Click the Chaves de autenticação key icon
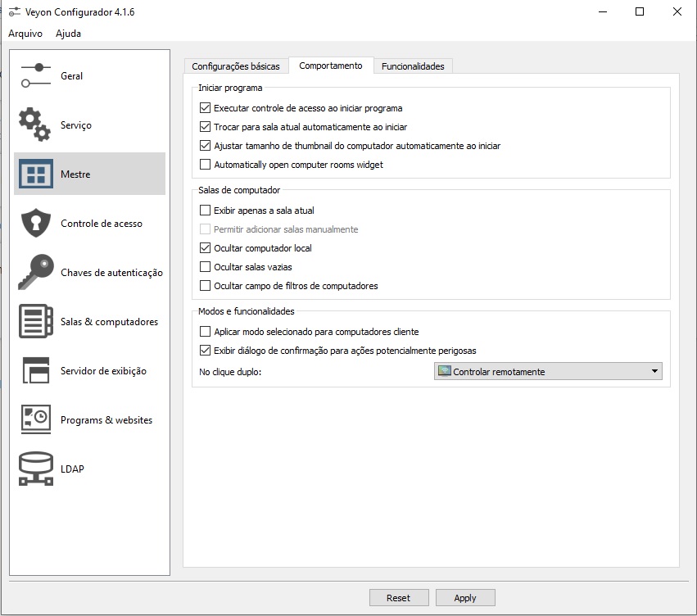The width and height of the screenshot is (697, 616). (x=35, y=272)
